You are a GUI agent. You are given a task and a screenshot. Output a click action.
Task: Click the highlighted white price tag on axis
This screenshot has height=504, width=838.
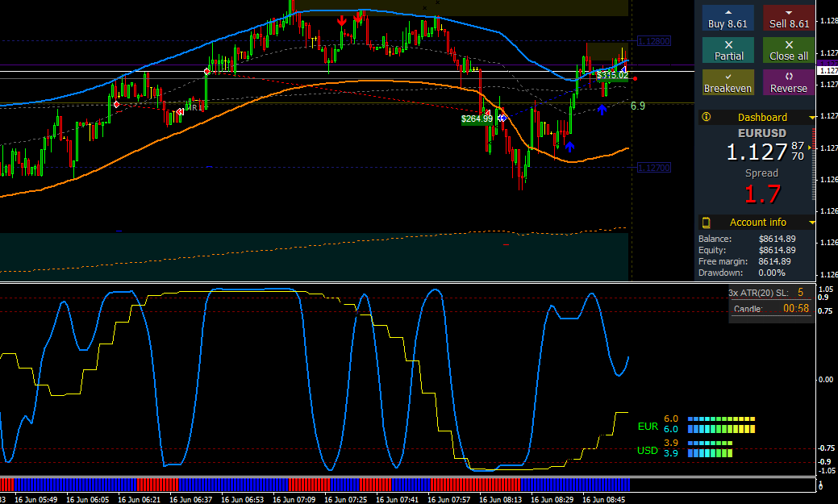pyautogui.click(x=828, y=70)
